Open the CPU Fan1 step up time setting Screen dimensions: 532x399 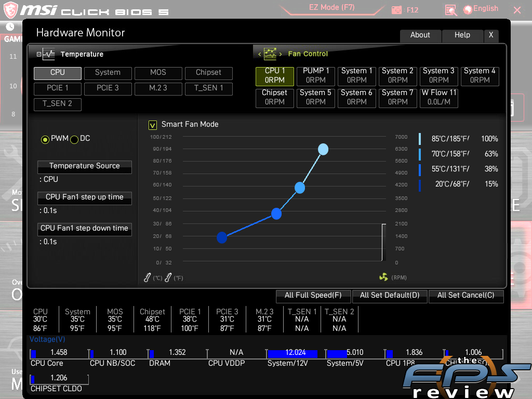85,198
